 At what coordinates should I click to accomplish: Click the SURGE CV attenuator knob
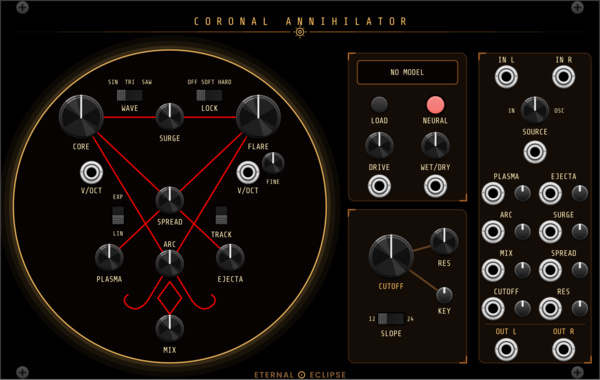tap(580, 232)
